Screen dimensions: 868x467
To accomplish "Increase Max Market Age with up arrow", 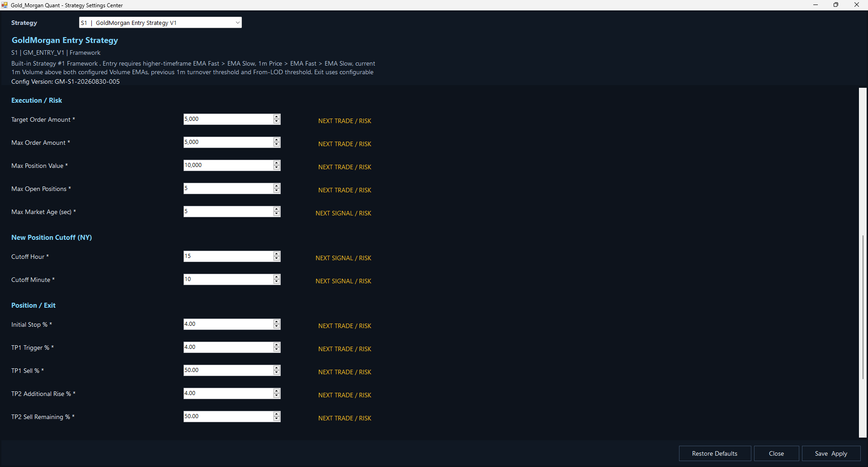I will click(x=277, y=209).
